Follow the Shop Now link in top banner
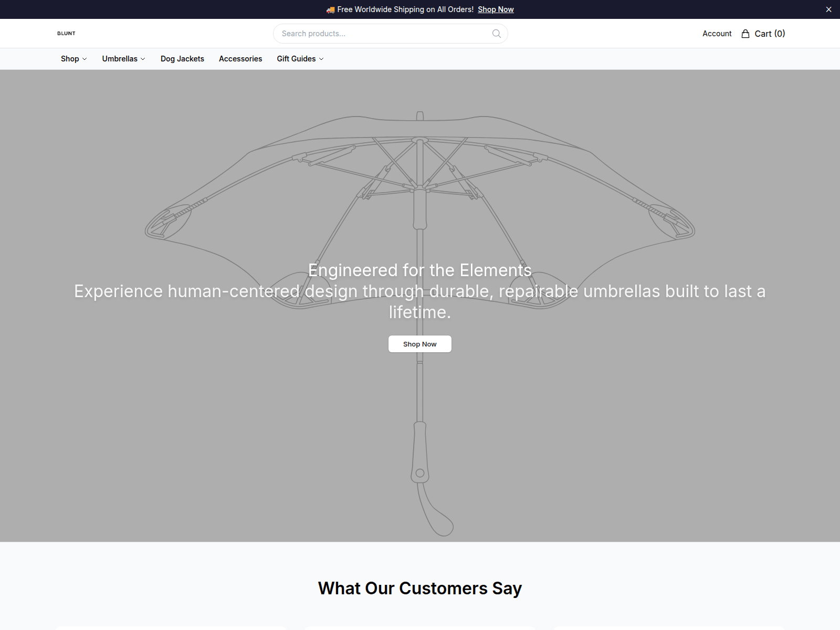The image size is (840, 630). pyautogui.click(x=496, y=9)
